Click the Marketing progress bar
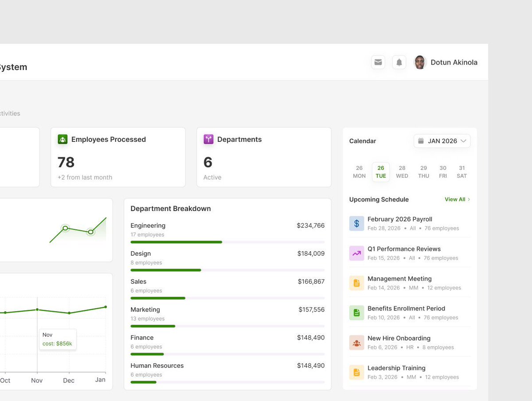Screen dimensions: 532x401 tap(227, 326)
